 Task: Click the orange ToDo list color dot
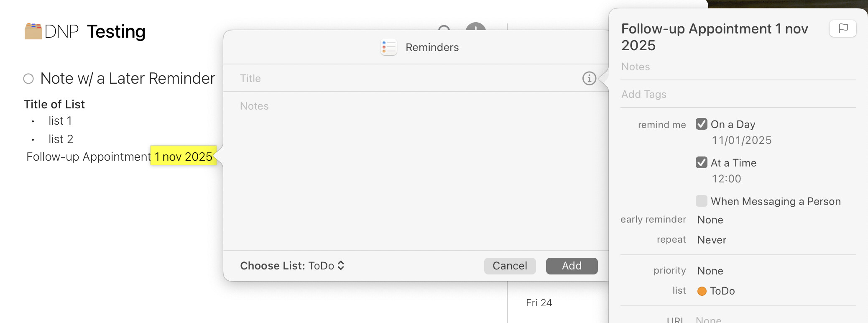(x=702, y=291)
